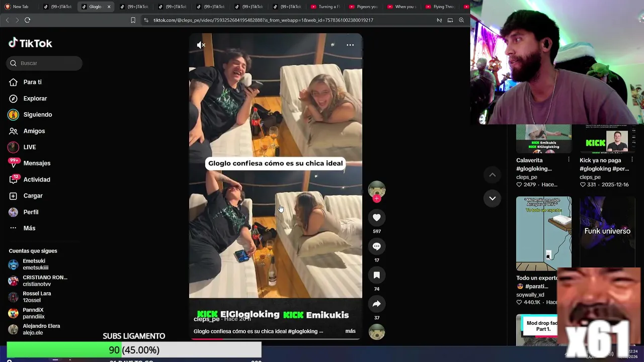Share the video using the arrow icon
The height and width of the screenshot is (362, 644).
pyautogui.click(x=377, y=304)
